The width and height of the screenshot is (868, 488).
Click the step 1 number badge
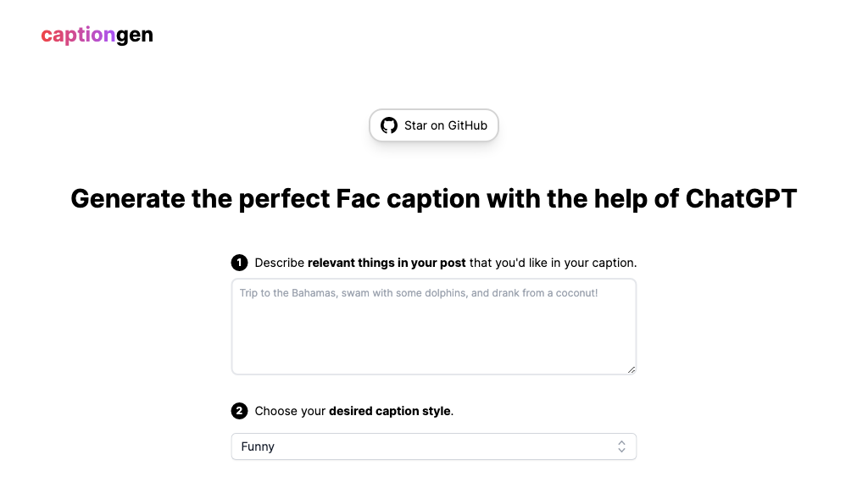coord(240,263)
